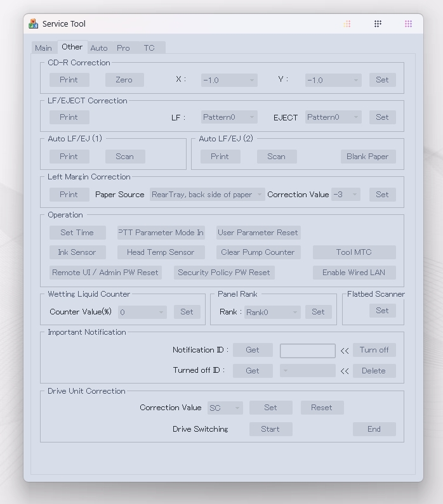Click Print in CD-R Correction

(x=69, y=80)
